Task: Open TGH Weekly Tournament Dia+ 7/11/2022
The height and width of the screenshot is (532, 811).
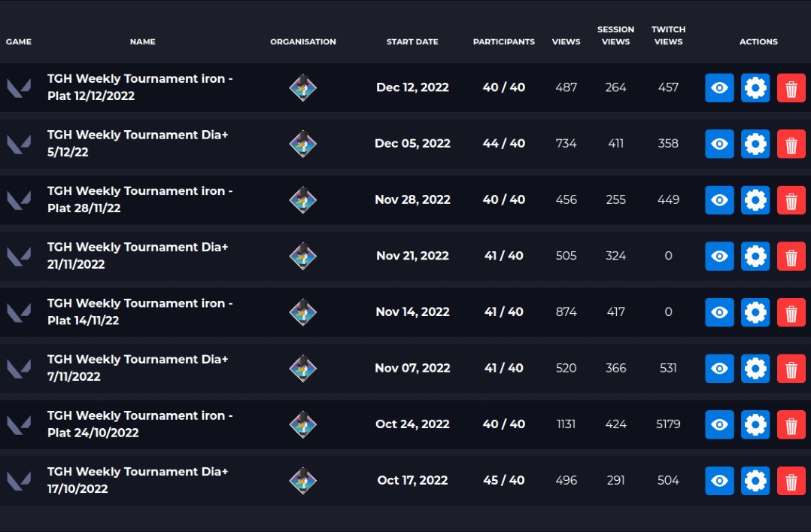Action: [138, 368]
